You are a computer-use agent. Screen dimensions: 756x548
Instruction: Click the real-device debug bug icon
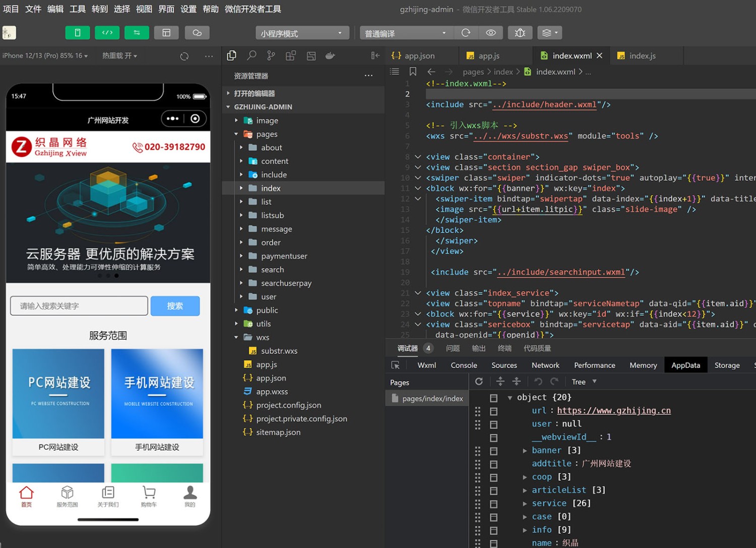520,33
